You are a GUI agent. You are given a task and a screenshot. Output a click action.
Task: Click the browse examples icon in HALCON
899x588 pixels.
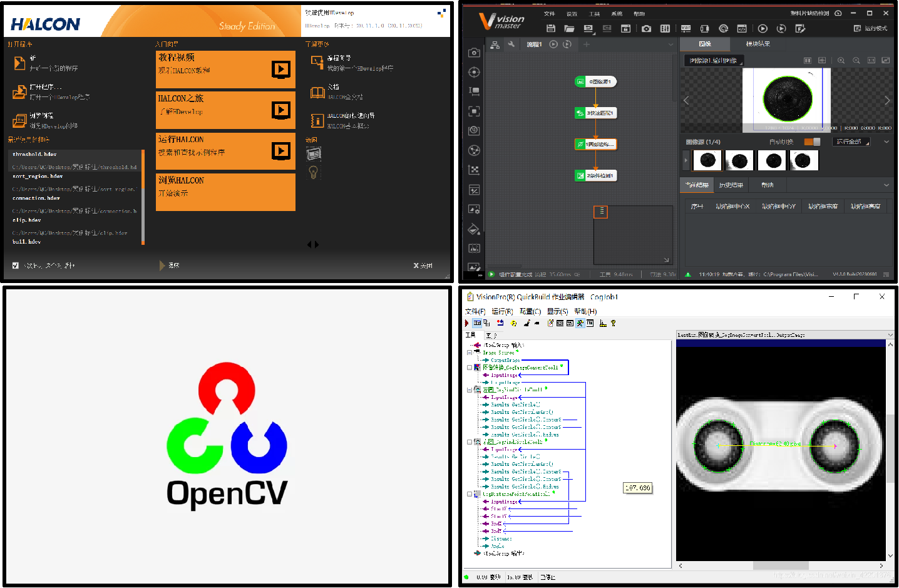click(19, 120)
